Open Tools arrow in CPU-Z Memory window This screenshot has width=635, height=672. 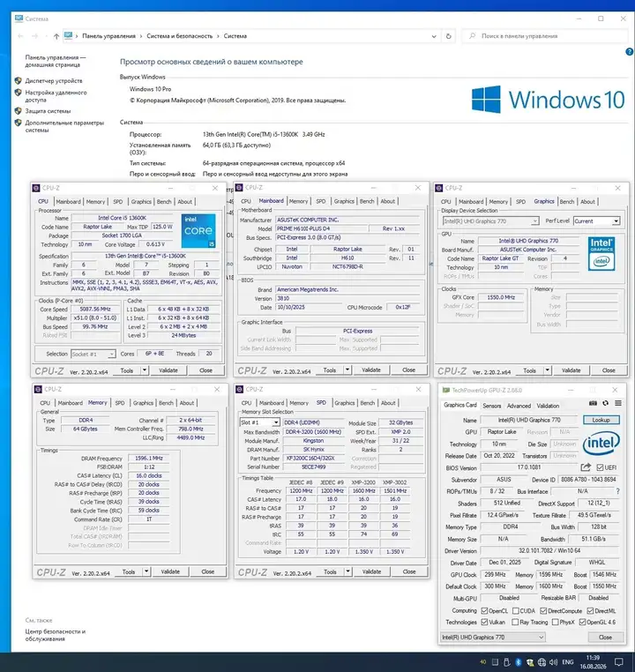point(146,571)
